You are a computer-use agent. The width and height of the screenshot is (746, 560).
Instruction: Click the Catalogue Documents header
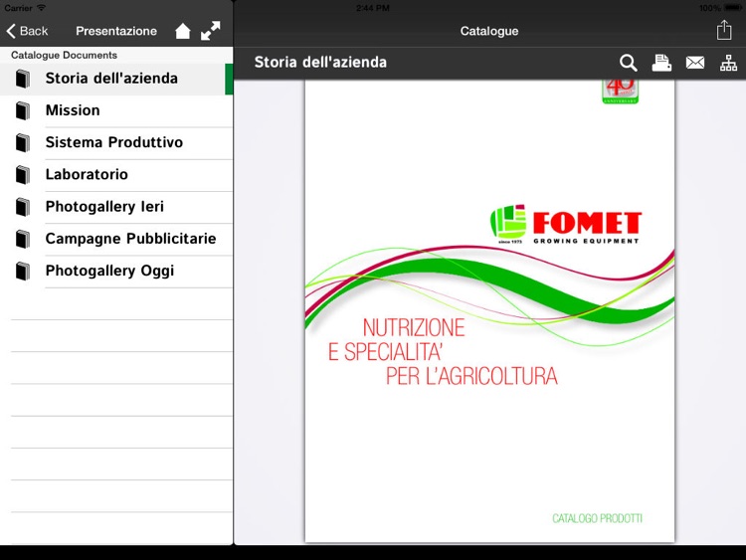coord(65,55)
